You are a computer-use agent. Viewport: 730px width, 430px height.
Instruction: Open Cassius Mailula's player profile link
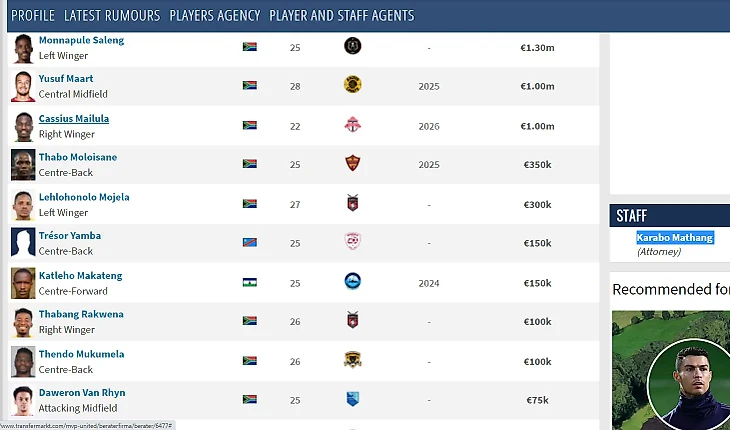(x=74, y=118)
